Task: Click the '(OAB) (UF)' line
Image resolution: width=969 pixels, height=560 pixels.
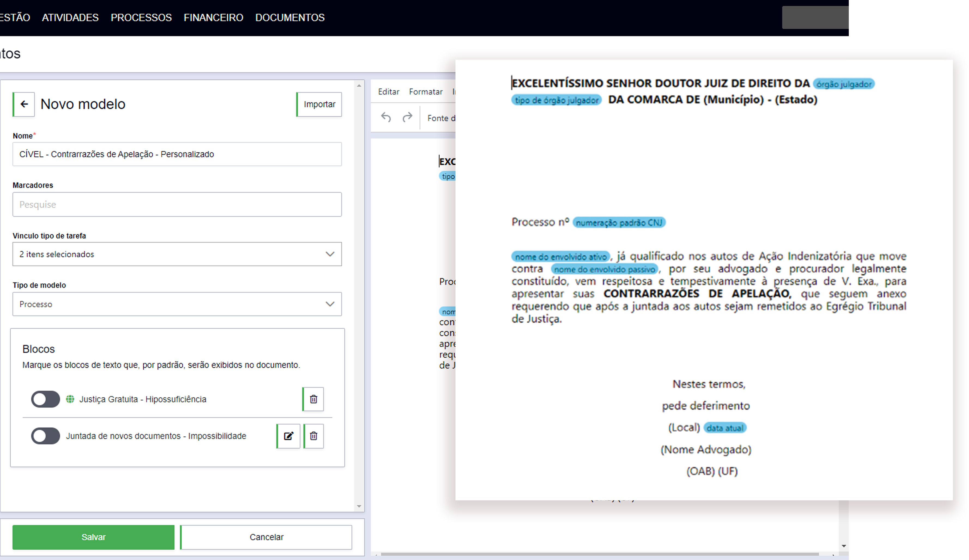Action: 712,471
